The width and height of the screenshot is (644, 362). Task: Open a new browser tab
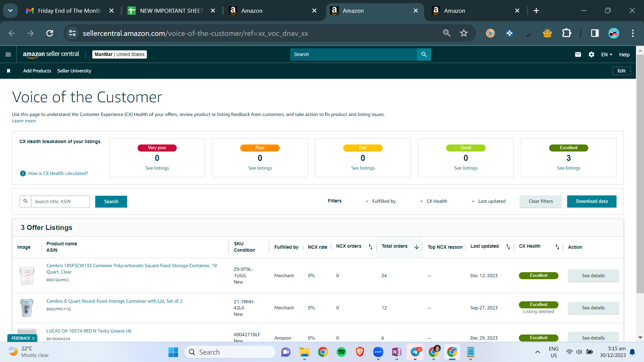point(536,11)
